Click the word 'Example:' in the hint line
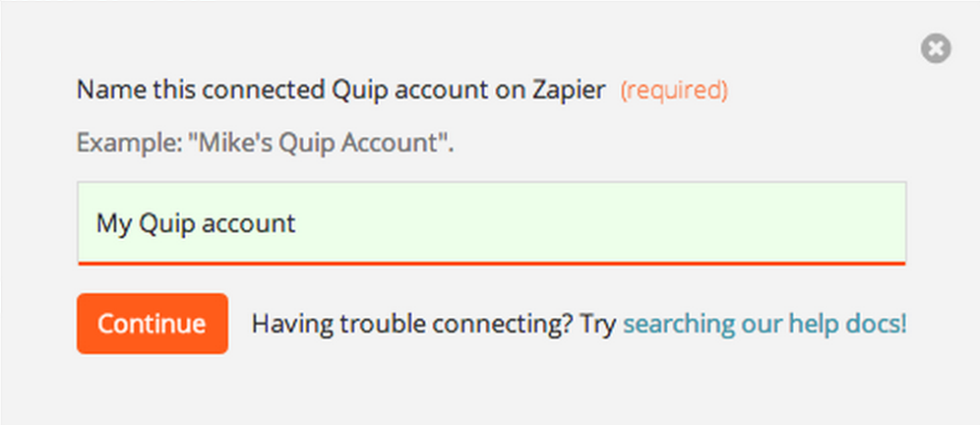 pyautogui.click(x=129, y=145)
